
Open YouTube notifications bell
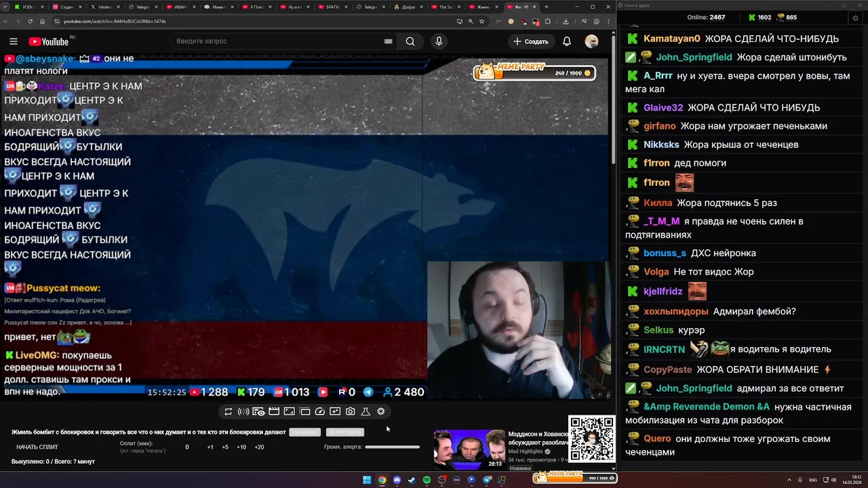567,41
